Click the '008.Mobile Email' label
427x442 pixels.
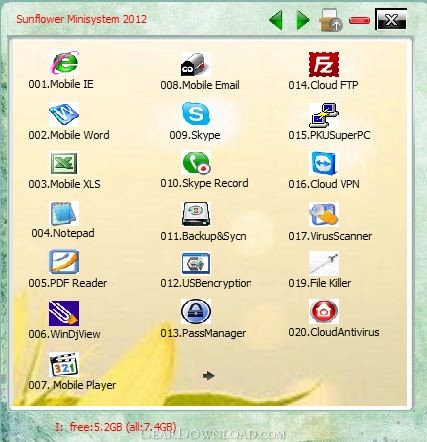click(200, 85)
